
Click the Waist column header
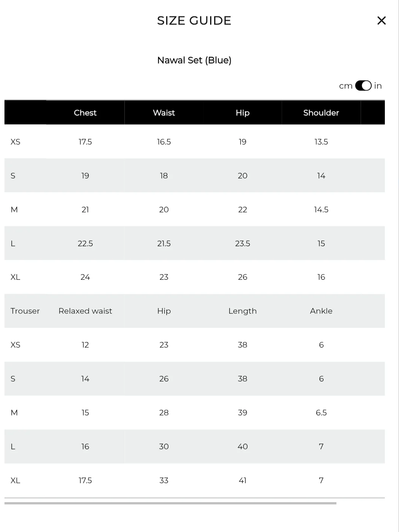pyautogui.click(x=164, y=113)
